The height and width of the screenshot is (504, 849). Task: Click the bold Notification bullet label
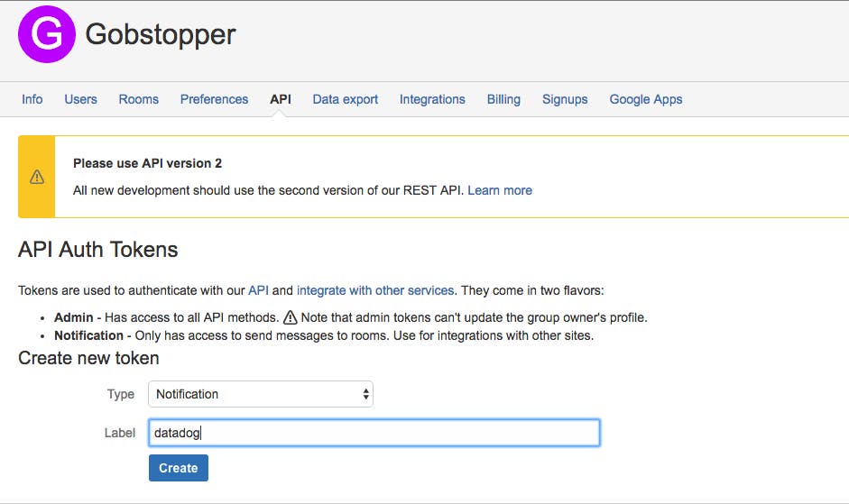[x=88, y=335]
